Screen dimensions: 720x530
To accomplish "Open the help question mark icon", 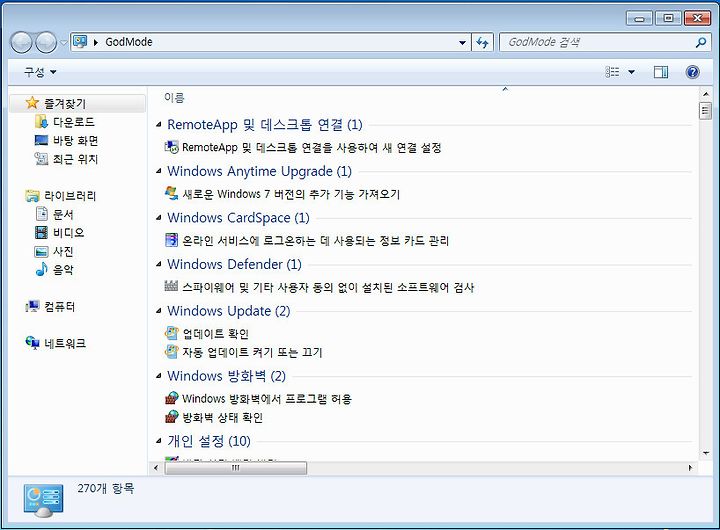I will (x=692, y=72).
